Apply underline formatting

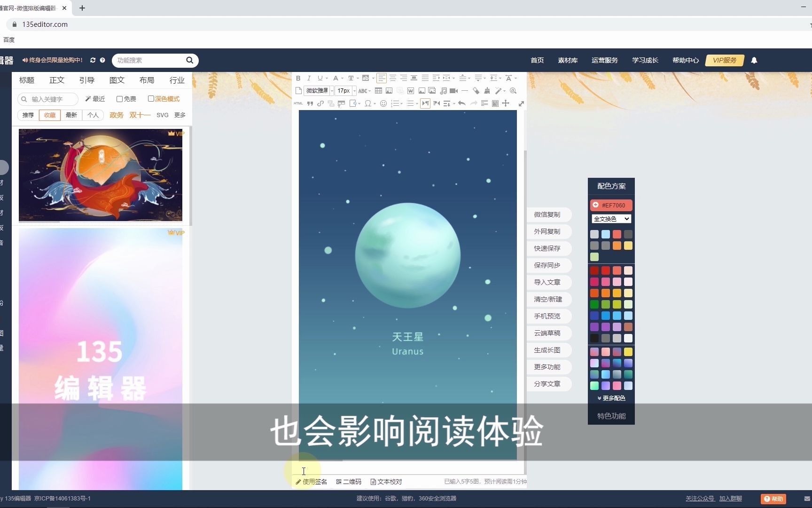[320, 78]
